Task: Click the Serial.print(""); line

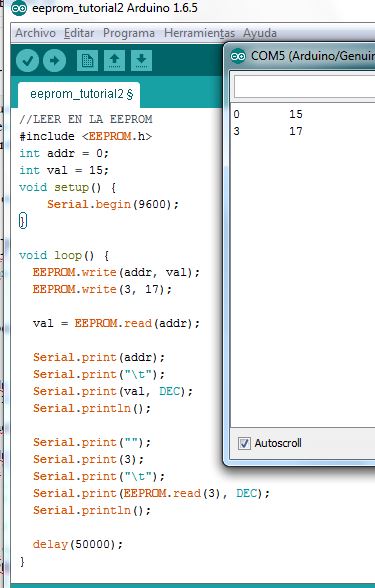Action: (x=92, y=442)
